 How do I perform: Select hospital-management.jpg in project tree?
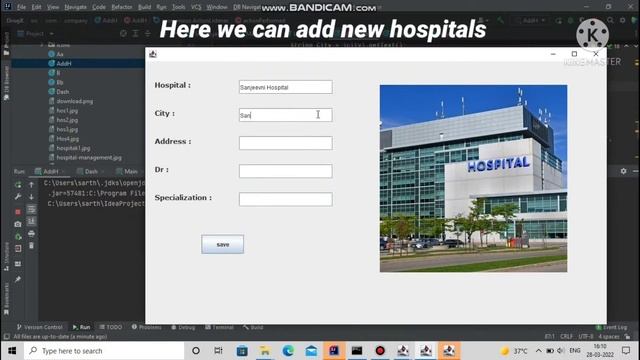89,158
